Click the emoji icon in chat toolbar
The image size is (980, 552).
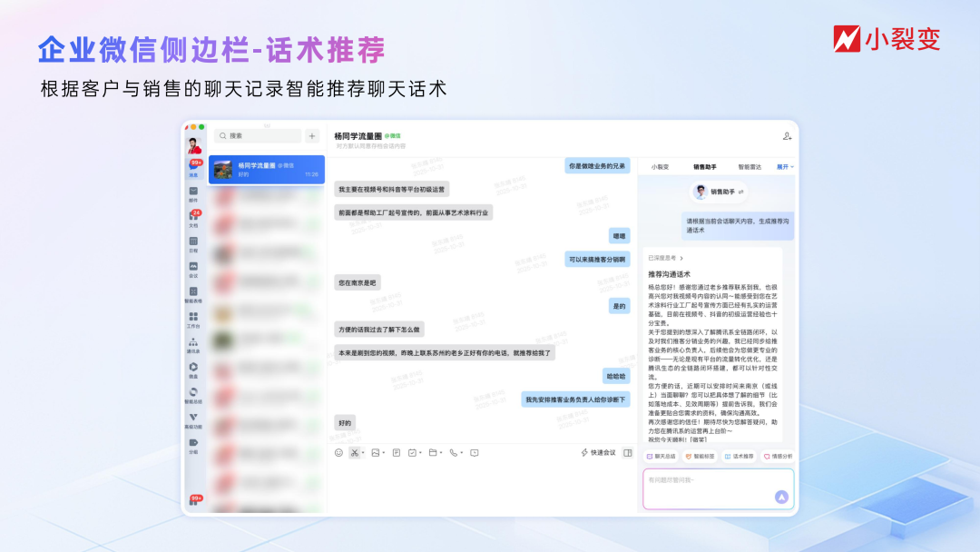point(339,453)
